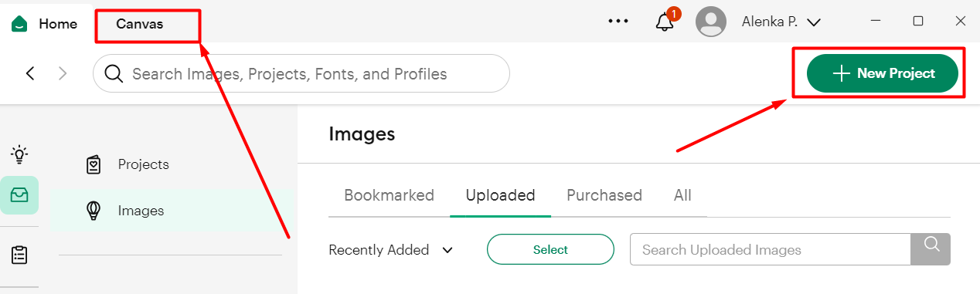This screenshot has height=294, width=980.
Task: Go forward with the right arrow
Action: click(x=63, y=73)
